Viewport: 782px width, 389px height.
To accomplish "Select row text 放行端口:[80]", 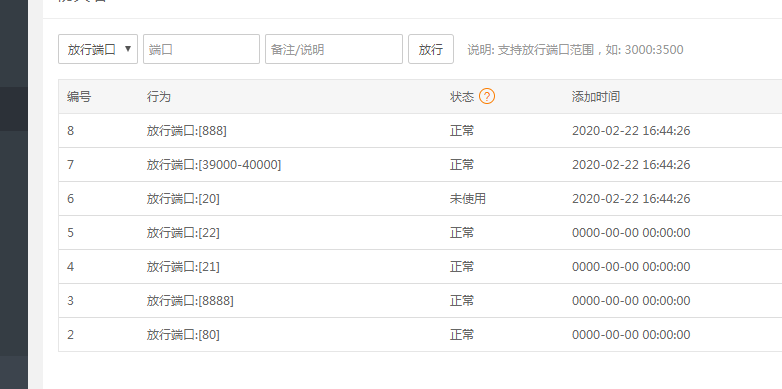I will 183,334.
